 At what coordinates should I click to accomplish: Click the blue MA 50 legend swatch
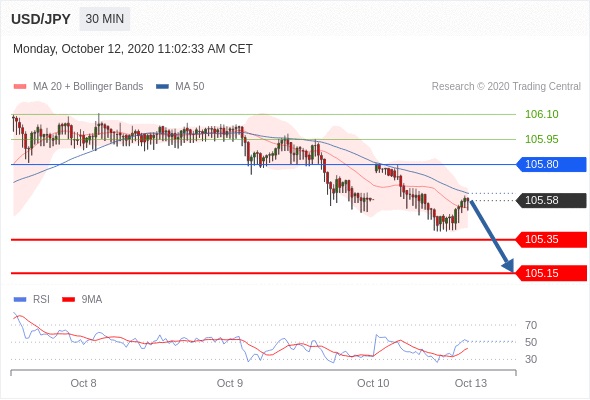click(x=163, y=87)
